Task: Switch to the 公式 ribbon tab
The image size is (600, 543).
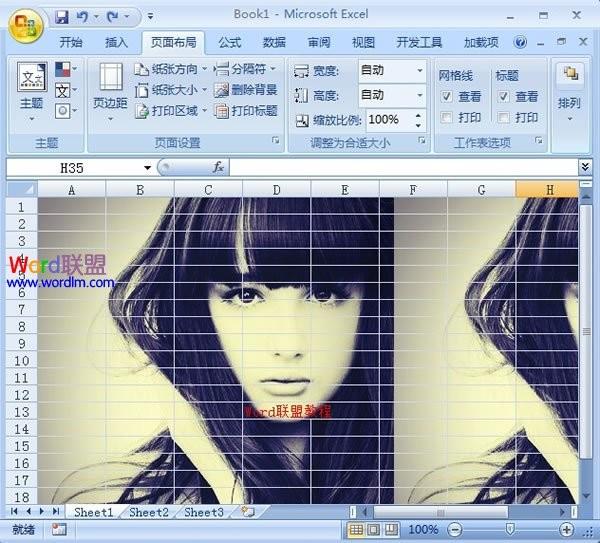Action: [x=230, y=42]
